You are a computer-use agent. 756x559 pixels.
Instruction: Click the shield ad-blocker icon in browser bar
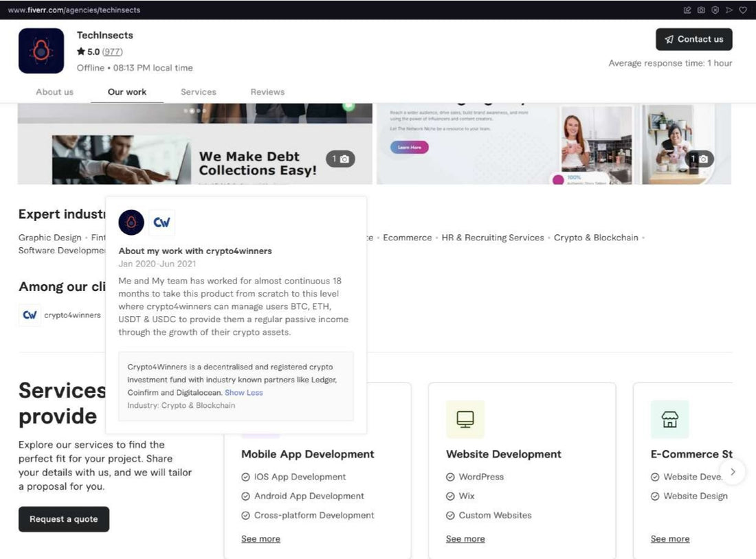[x=715, y=10]
